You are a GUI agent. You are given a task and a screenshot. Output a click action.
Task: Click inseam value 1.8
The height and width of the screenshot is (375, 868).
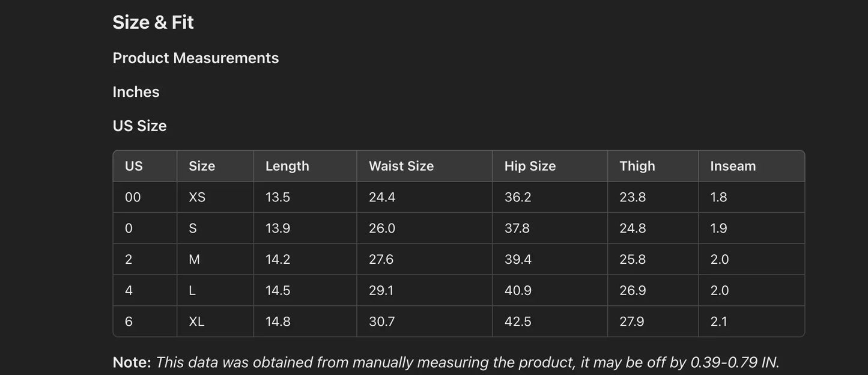tap(718, 197)
